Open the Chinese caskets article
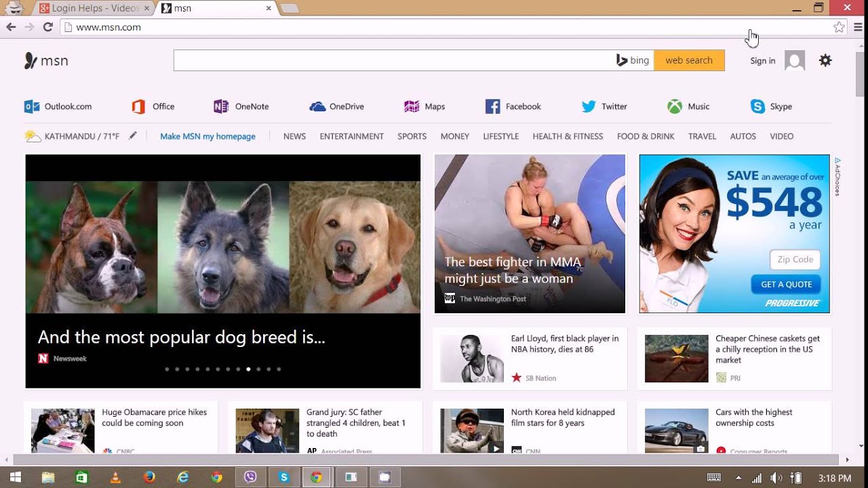The height and width of the screenshot is (488, 868). click(x=768, y=349)
